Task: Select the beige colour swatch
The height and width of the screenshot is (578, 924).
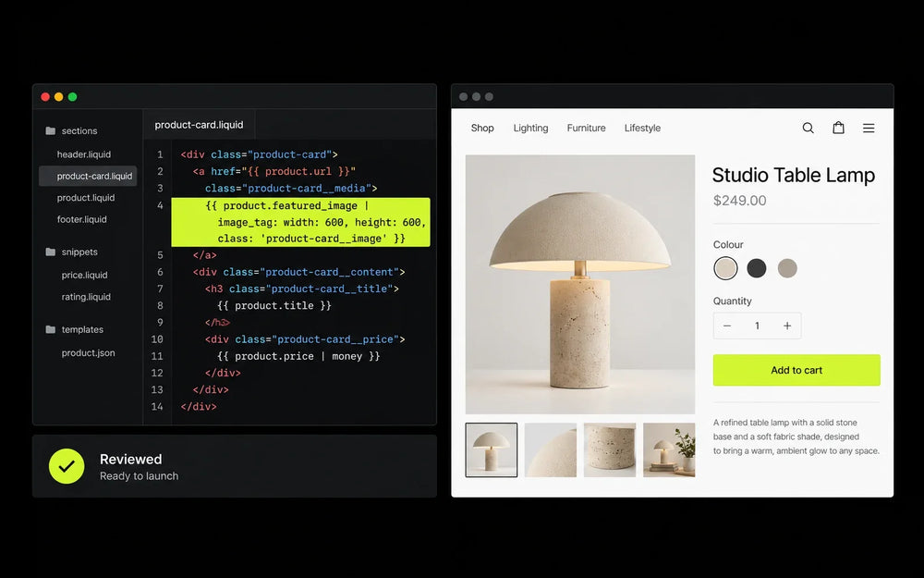Action: [725, 268]
